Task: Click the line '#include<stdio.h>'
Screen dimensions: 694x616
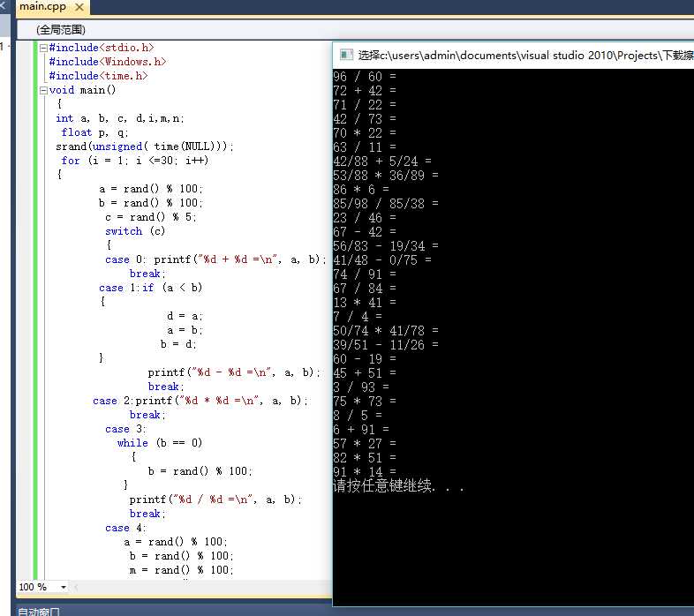Action: [102, 48]
